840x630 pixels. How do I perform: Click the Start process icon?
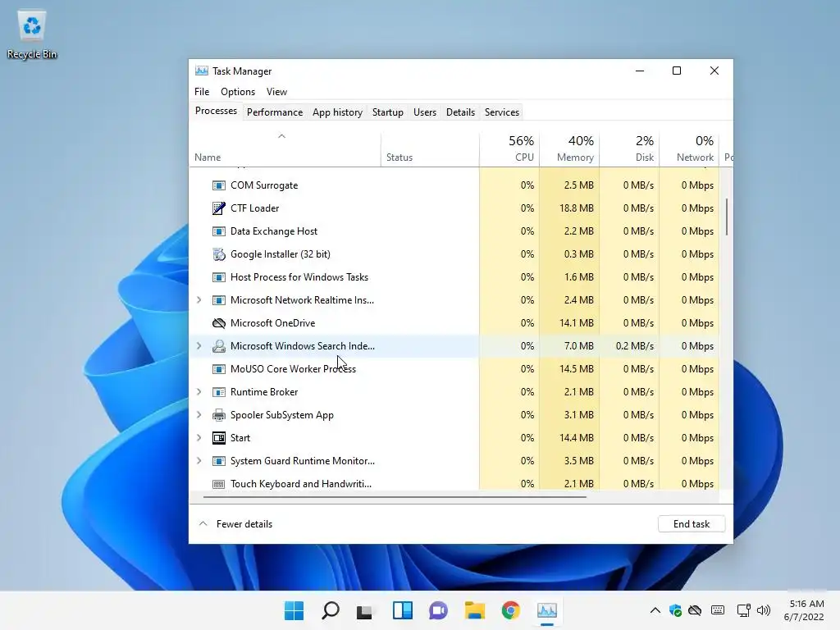tap(218, 438)
